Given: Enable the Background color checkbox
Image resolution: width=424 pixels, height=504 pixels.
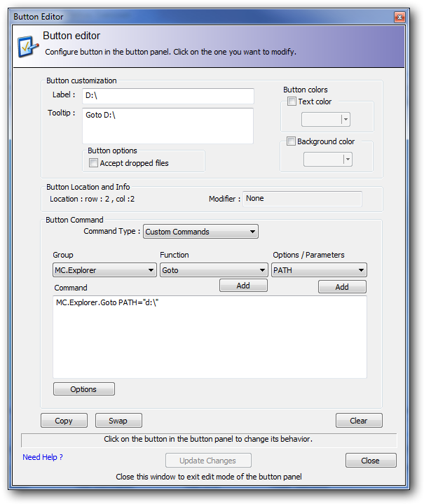Looking at the screenshot, I should click(291, 141).
